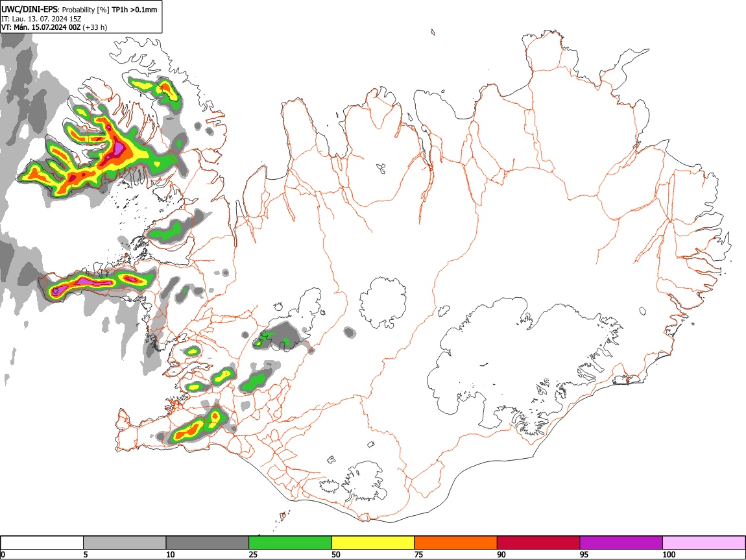746x560 pixels.
Task: Click the legend value label '50'
Action: 336,554
